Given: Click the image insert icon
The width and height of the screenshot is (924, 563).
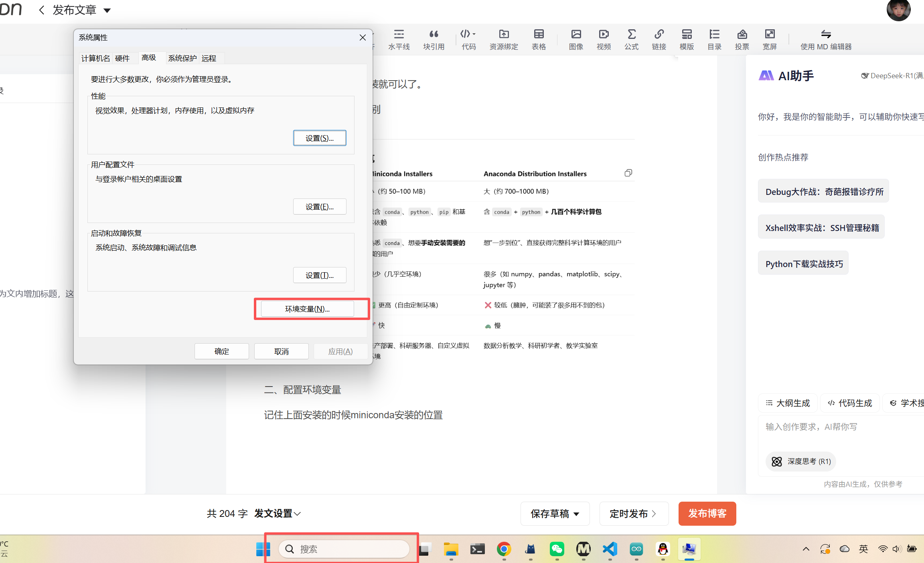Looking at the screenshot, I should (576, 39).
